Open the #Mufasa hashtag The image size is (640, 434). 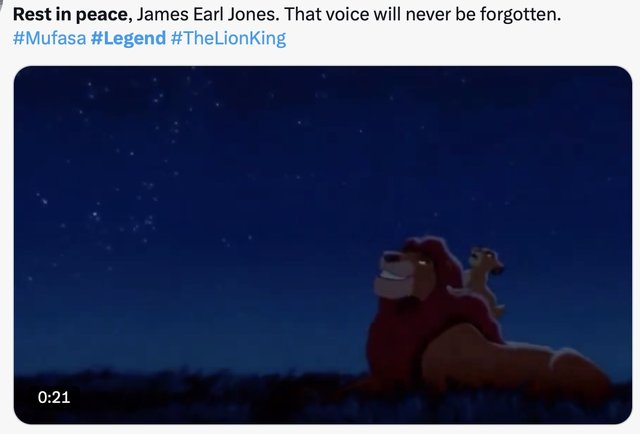[49, 38]
